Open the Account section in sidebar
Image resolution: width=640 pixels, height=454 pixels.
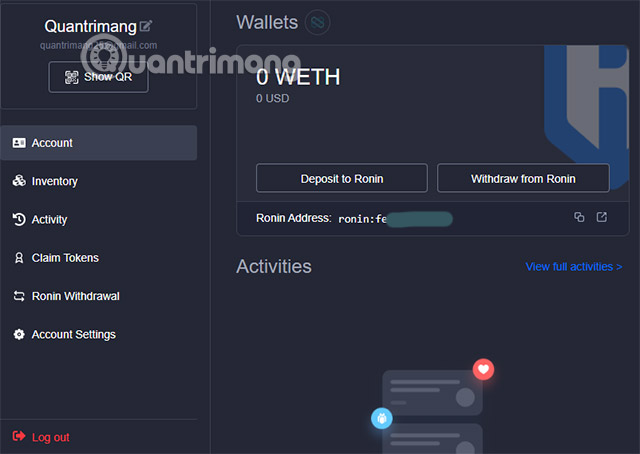98,143
